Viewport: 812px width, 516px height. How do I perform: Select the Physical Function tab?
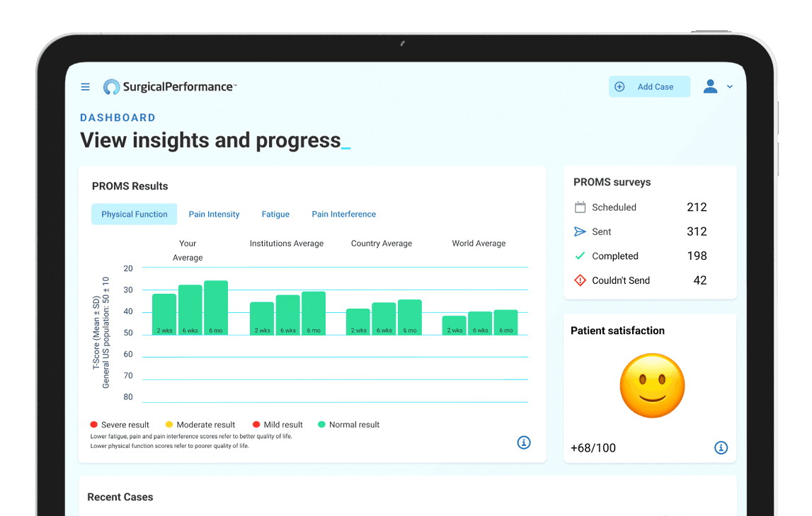click(134, 214)
